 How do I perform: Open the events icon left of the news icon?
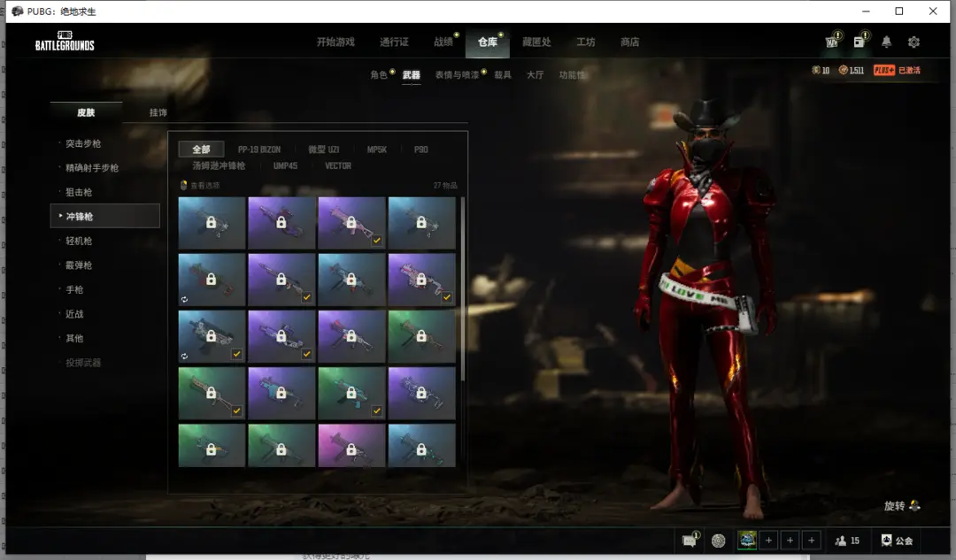point(831,42)
